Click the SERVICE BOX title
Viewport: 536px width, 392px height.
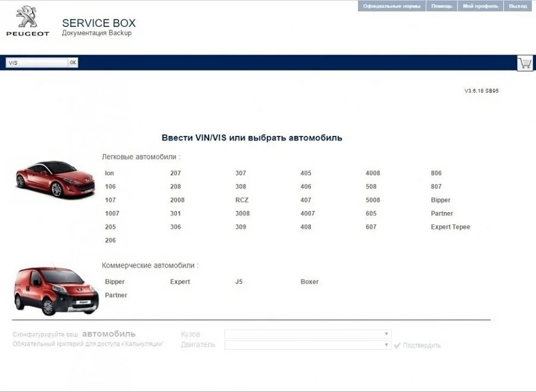[x=99, y=23]
